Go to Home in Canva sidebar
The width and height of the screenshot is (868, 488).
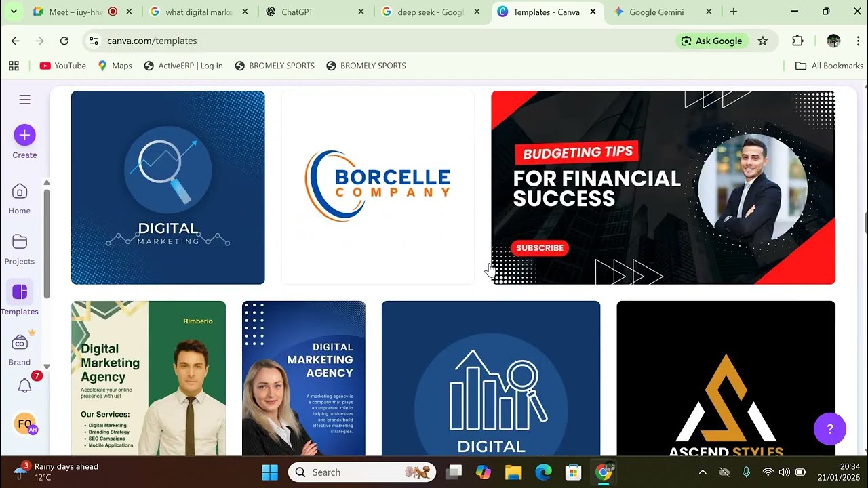pyautogui.click(x=20, y=199)
